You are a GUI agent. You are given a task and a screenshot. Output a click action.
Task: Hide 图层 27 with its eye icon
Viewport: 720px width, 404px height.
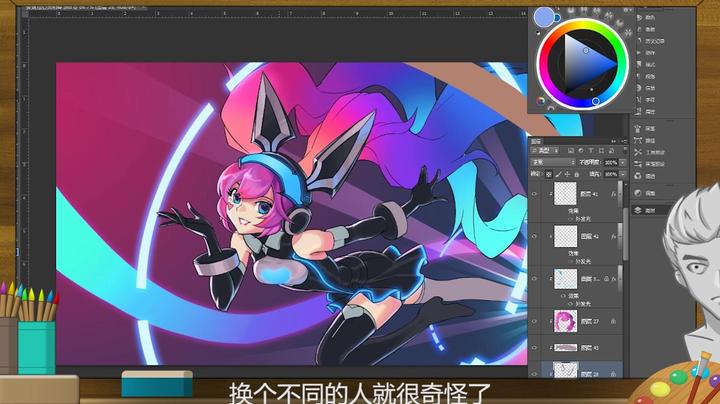534,321
